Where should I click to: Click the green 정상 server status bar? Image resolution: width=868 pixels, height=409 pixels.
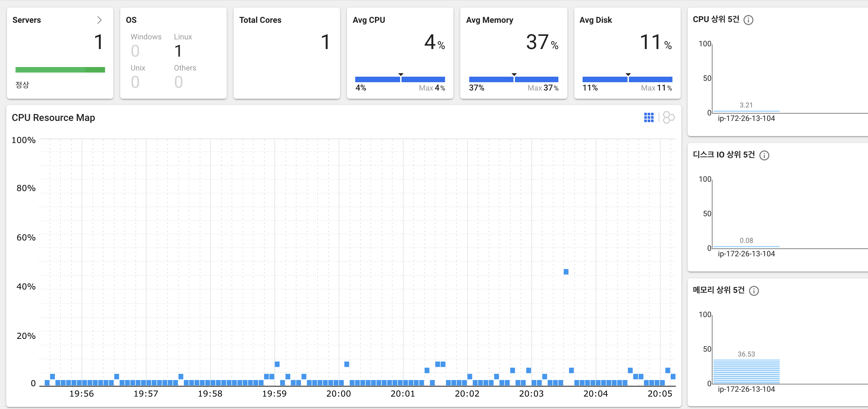pos(60,70)
